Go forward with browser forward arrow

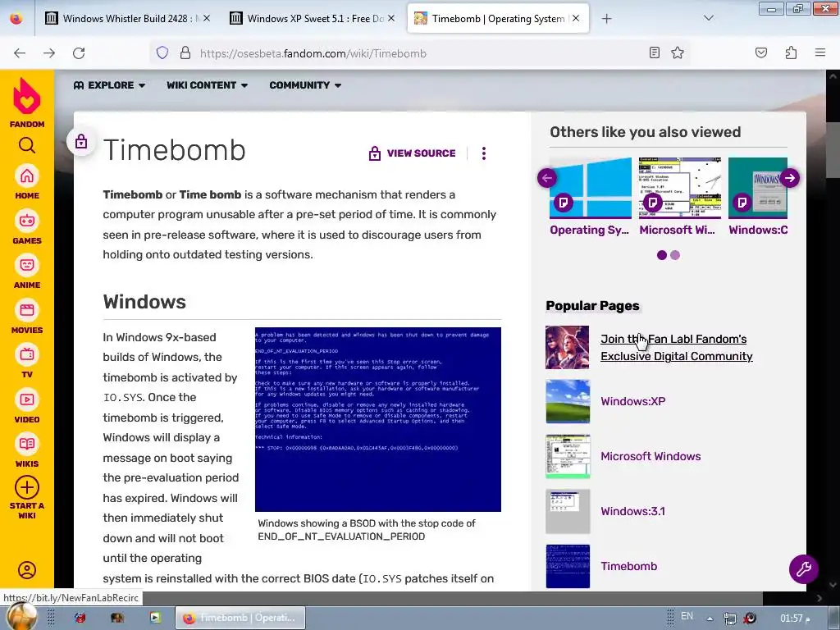(x=49, y=53)
